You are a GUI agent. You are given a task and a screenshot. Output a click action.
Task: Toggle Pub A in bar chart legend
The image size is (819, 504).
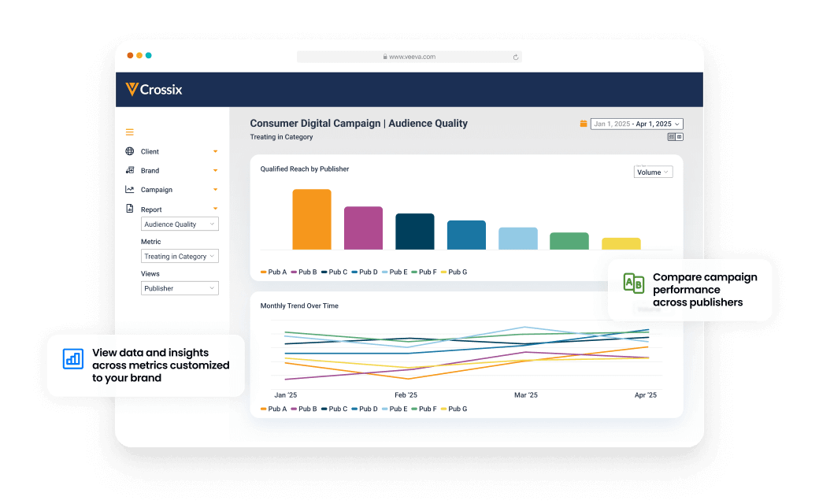point(274,272)
